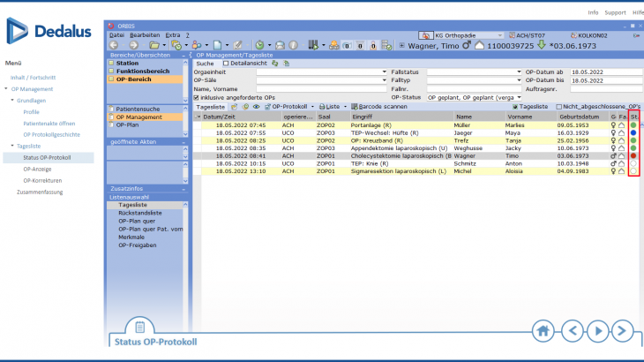Click the red status dot for Wagner
This screenshot has width=644, height=362.
[x=633, y=155]
